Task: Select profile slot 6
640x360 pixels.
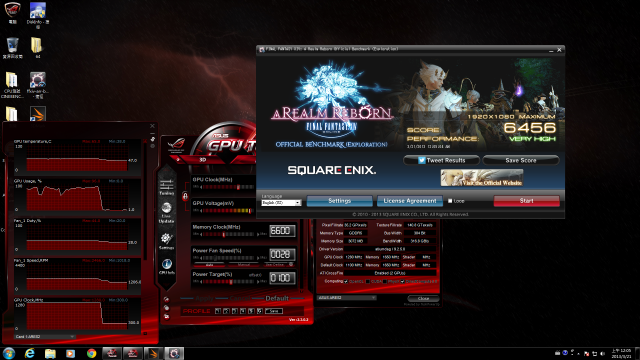Action: tap(260, 311)
